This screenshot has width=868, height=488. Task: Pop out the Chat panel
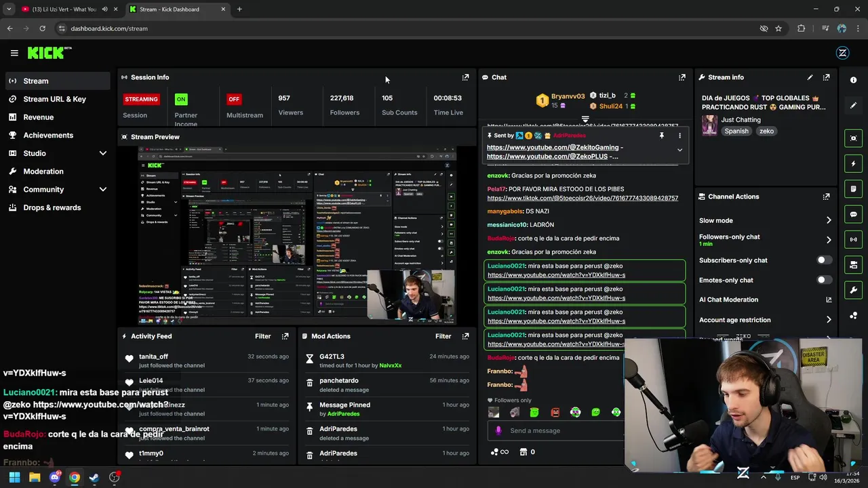pos(682,77)
